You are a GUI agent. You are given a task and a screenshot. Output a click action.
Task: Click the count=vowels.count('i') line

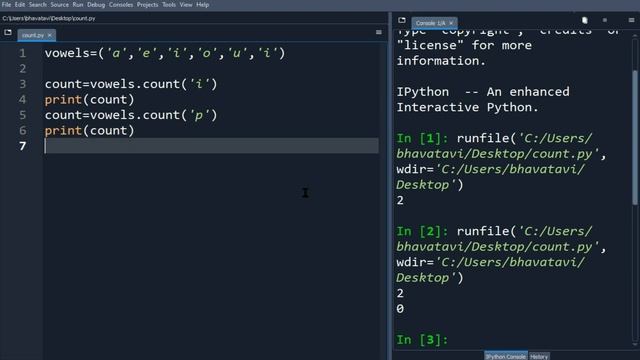tap(131, 84)
